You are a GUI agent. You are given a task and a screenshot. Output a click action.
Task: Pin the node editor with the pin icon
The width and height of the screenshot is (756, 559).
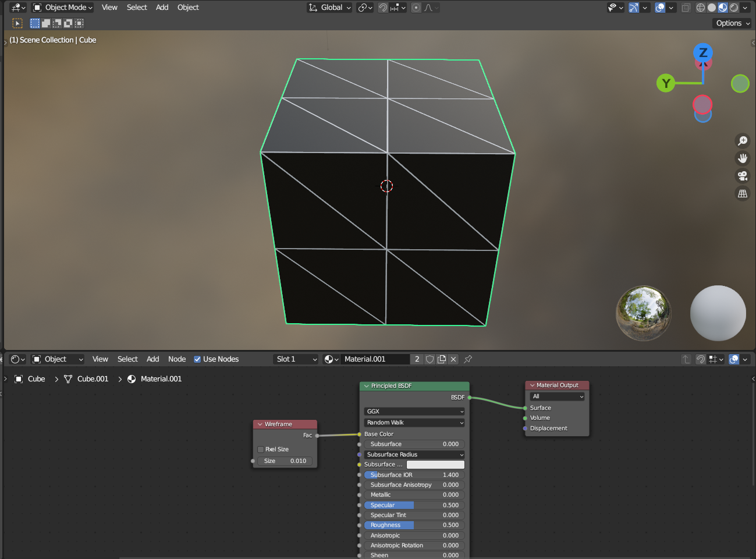point(468,359)
